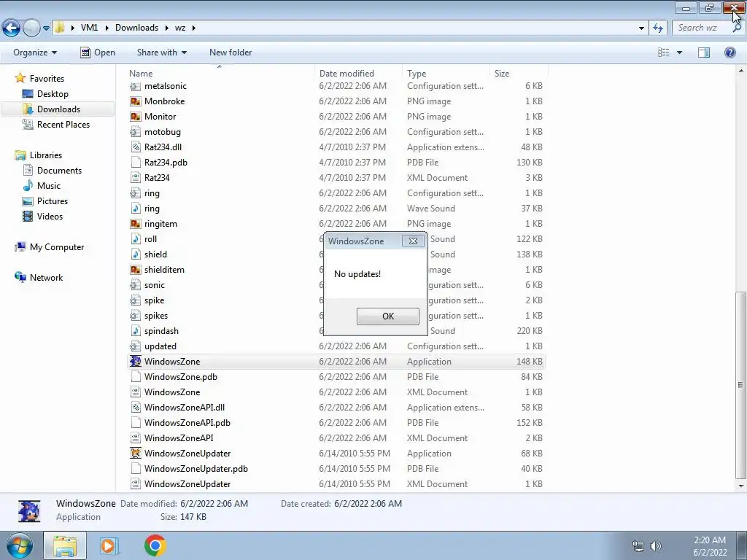Expand the address bar history dropdown
Viewport: 747px width, 560px height.
click(641, 28)
